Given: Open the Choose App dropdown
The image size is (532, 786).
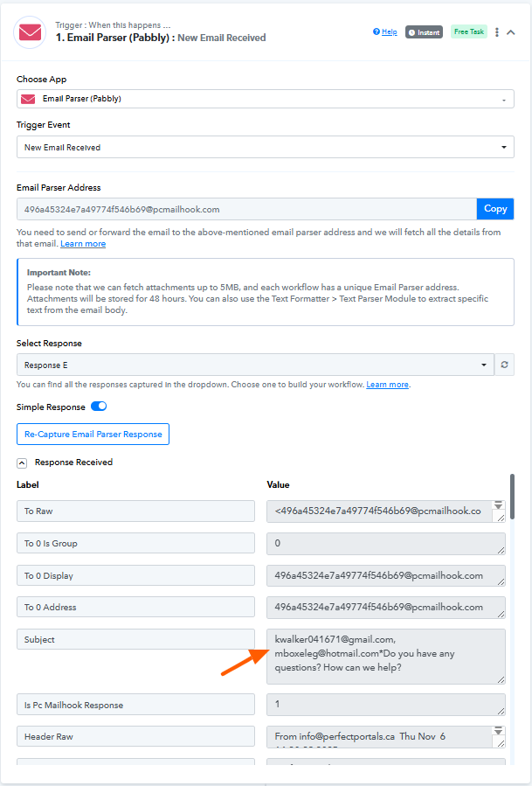Looking at the screenshot, I should point(265,99).
